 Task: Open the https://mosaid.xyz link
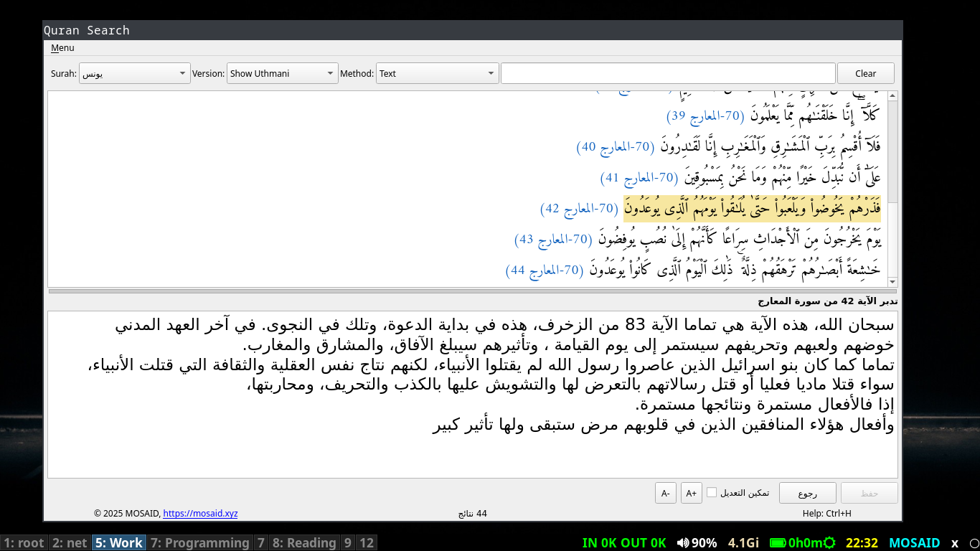(x=200, y=514)
